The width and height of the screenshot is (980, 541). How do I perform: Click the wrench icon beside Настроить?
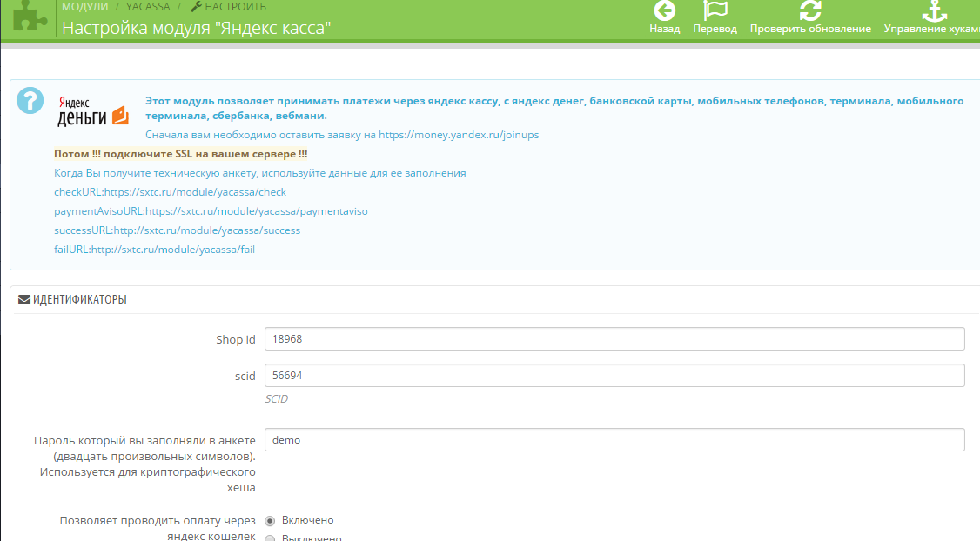[x=196, y=7]
